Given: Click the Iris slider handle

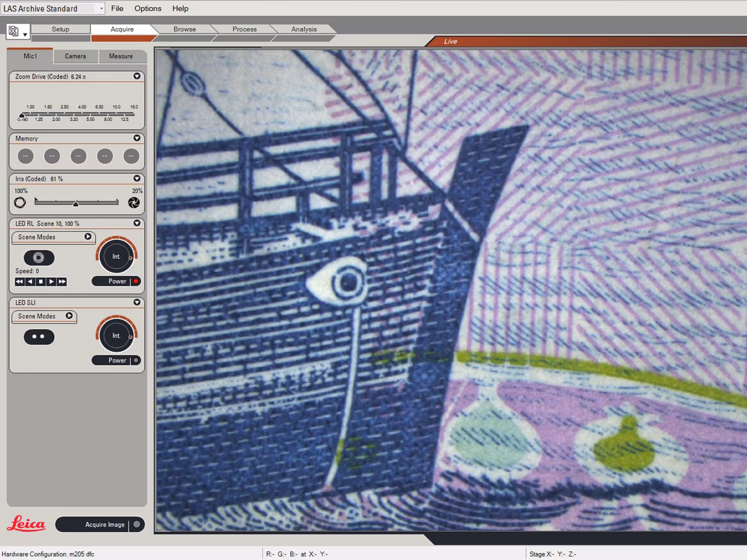Looking at the screenshot, I should point(76,204).
